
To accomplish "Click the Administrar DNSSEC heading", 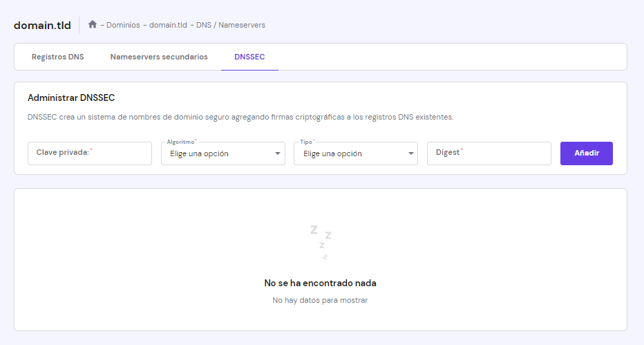I will pos(71,98).
